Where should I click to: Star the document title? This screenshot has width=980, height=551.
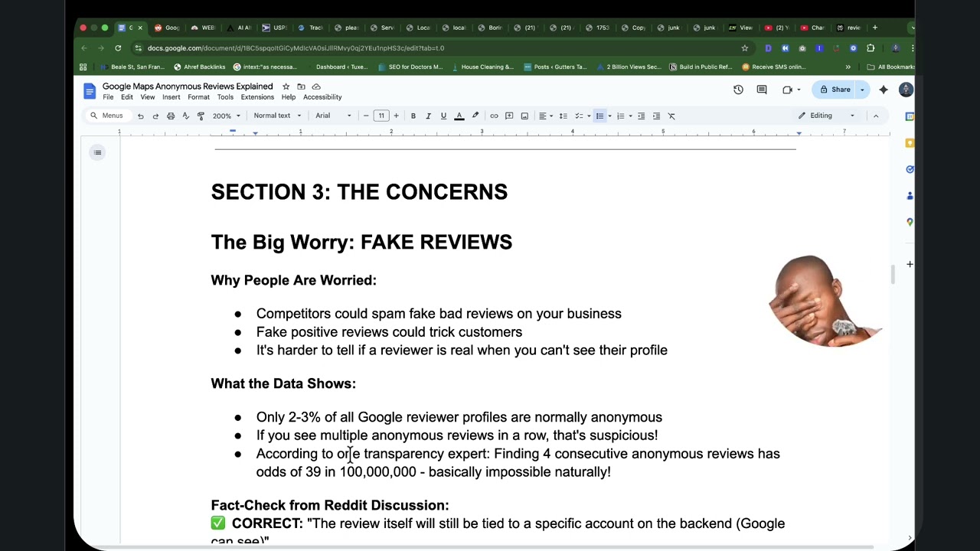(286, 86)
